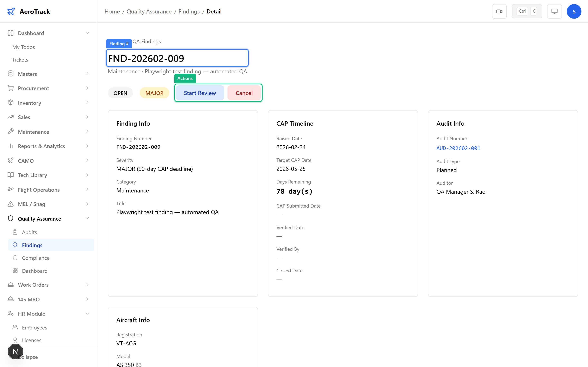Click the Work Orders sidebar icon

10,285
